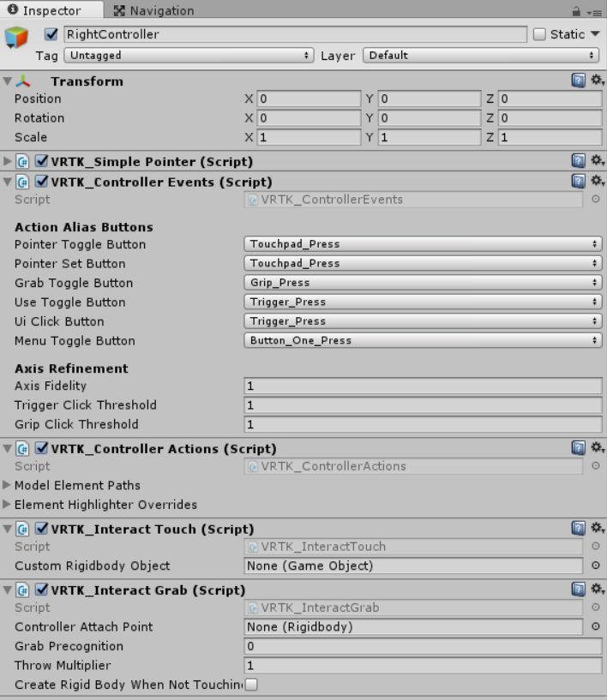Click the GameObject cube icon
Viewport: 607px width, 700px height.
tap(16, 38)
